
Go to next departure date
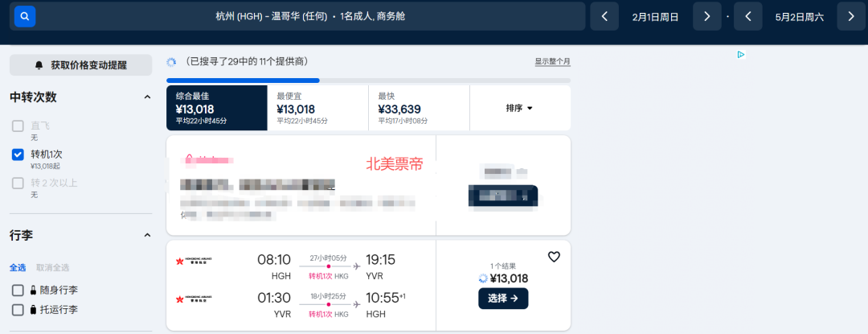click(706, 16)
